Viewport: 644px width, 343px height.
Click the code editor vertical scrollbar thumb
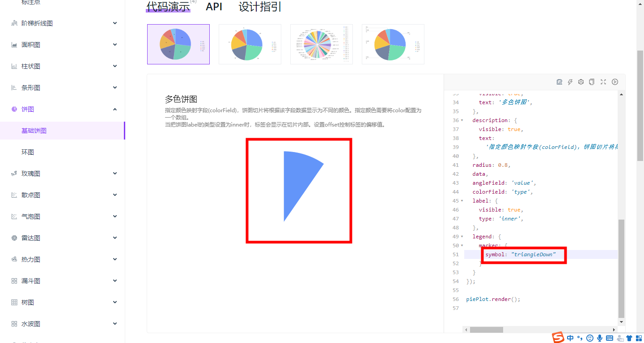pos(621,268)
